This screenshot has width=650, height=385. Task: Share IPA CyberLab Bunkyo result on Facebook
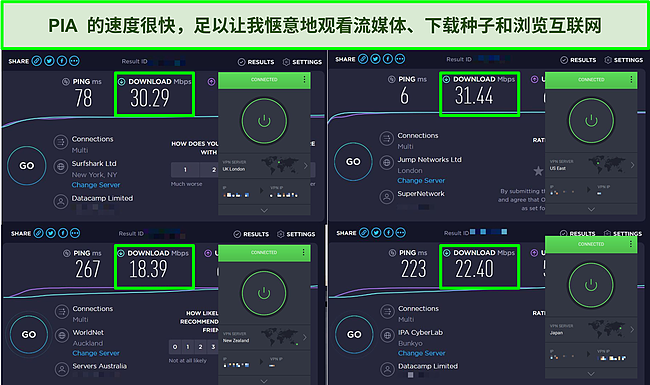pos(388,233)
